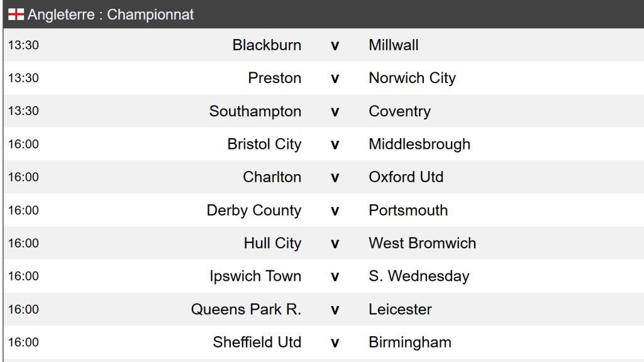Open the Angleterre : Championnat header link
Screen dimensions: 644x362
coord(111,14)
